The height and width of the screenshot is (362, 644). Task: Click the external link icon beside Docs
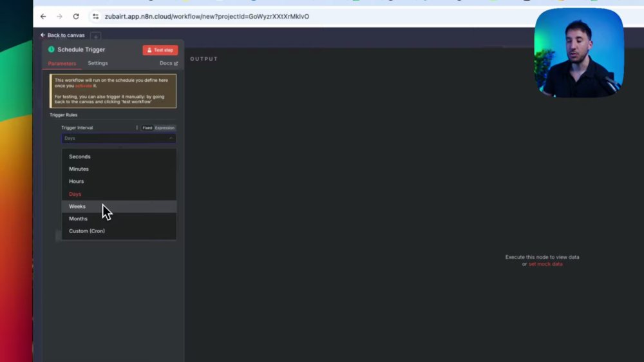pos(176,63)
